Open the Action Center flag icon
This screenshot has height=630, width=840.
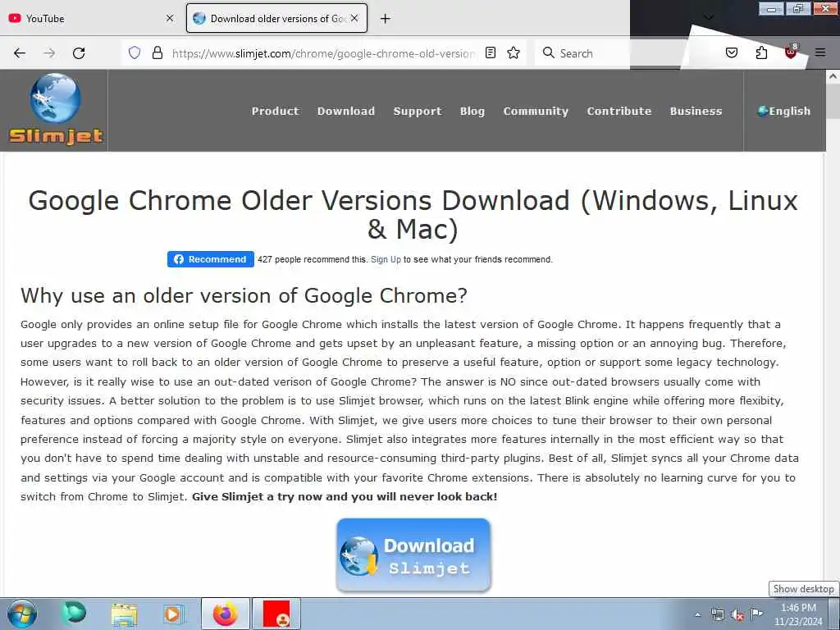(757, 614)
